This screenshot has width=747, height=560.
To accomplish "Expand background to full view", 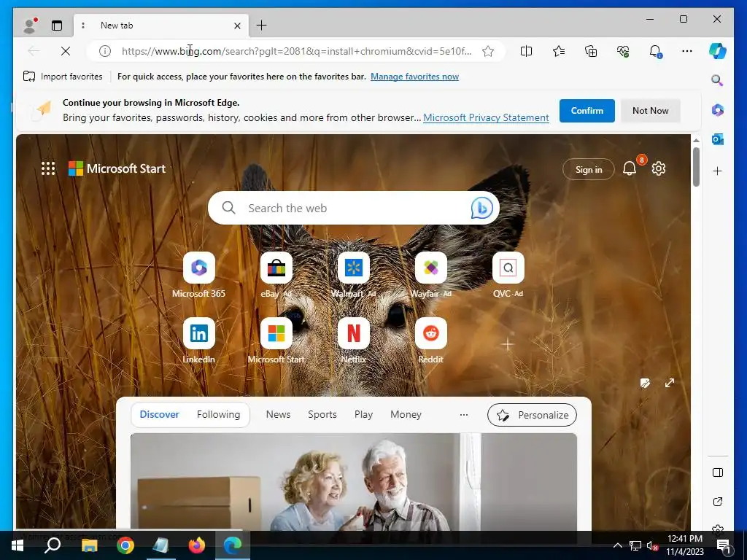I will coord(670,383).
